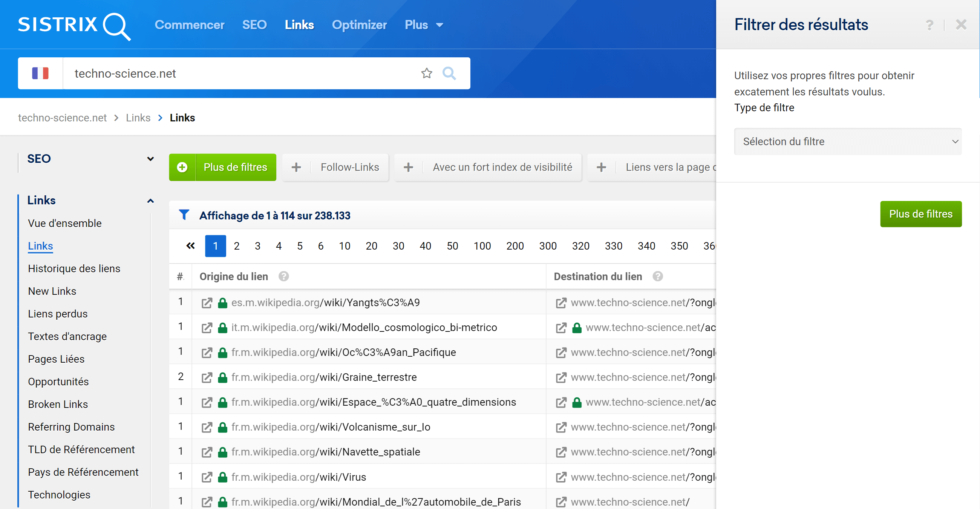Go to page 300 in pagination
980x509 pixels.
[547, 246]
